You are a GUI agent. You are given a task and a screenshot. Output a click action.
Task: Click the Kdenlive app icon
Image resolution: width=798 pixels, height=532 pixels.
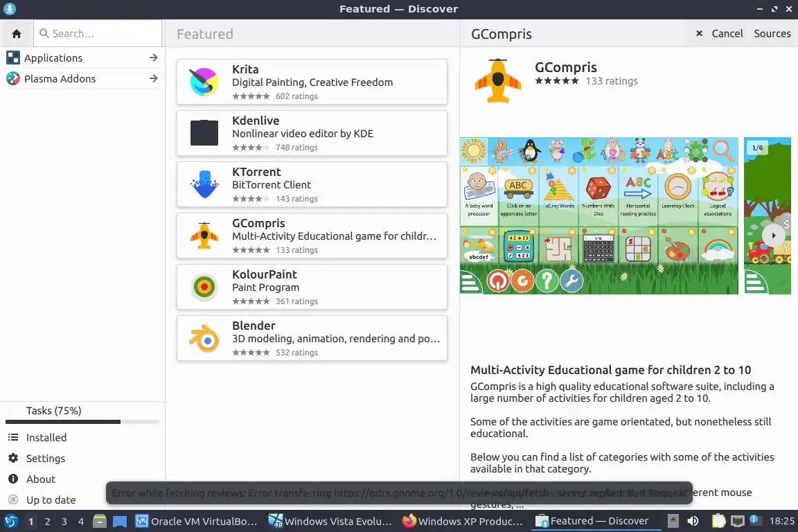(204, 133)
